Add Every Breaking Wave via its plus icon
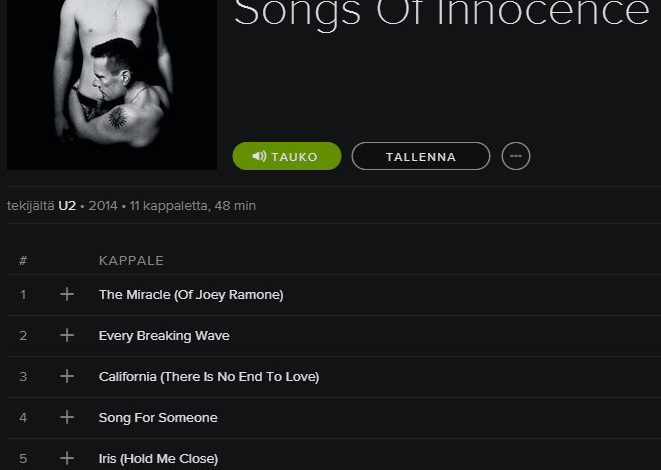Image resolution: width=661 pixels, height=470 pixels. point(67,336)
